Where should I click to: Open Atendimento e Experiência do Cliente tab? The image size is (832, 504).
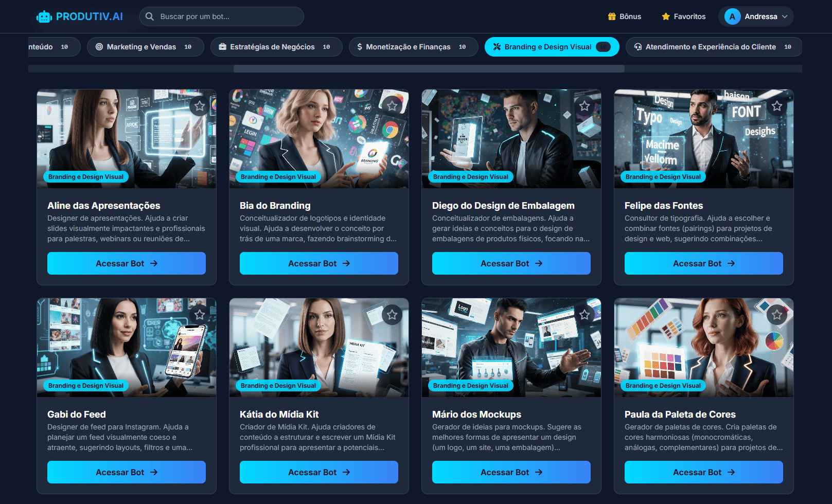[713, 47]
